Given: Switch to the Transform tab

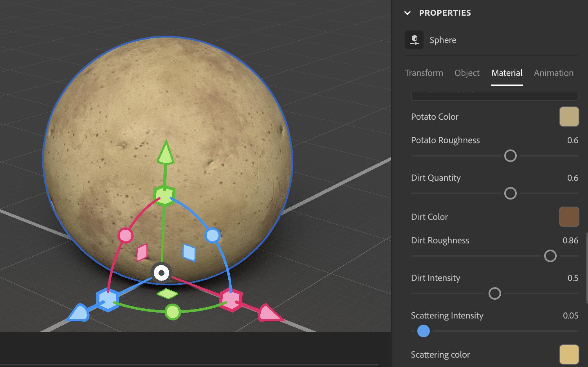Looking at the screenshot, I should coord(424,73).
